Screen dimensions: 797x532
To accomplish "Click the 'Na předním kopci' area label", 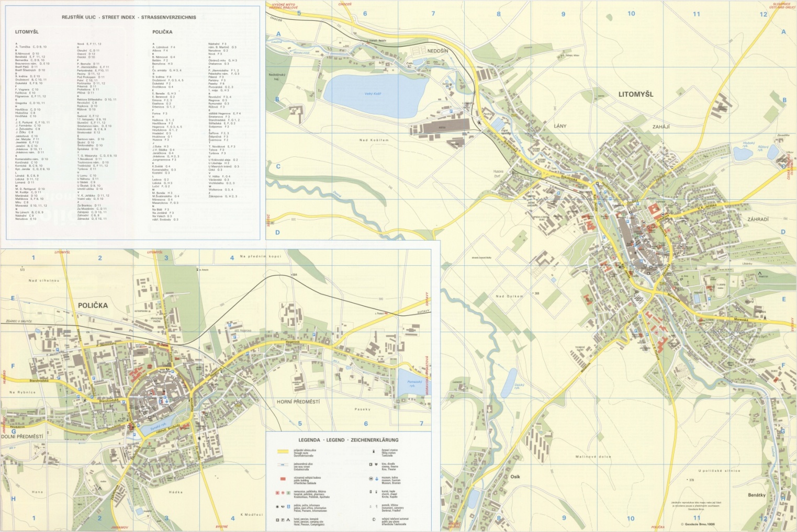I will (261, 256).
